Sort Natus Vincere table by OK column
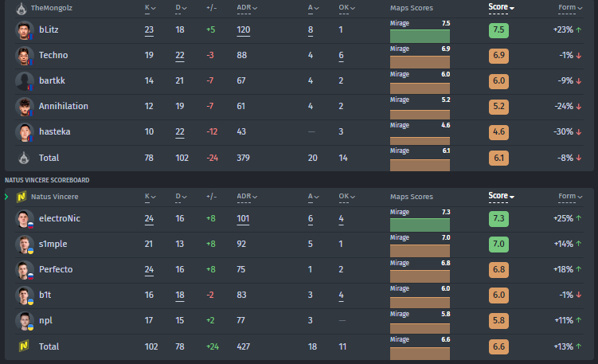Viewport: 598px width, 364px height. click(345, 196)
